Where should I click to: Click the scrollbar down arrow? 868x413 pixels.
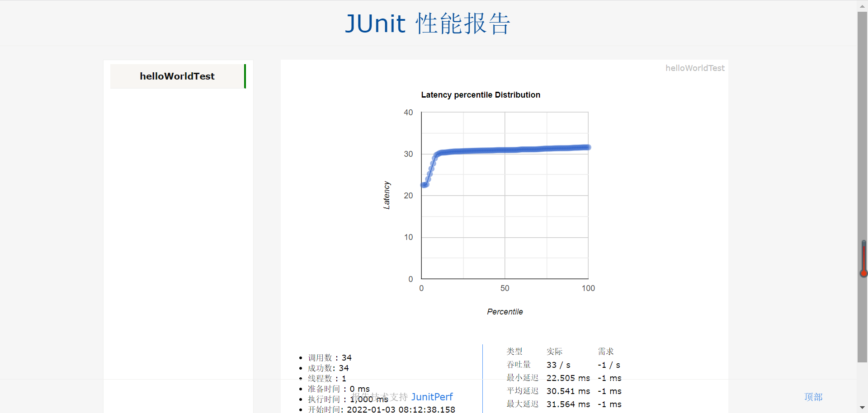click(x=862, y=408)
